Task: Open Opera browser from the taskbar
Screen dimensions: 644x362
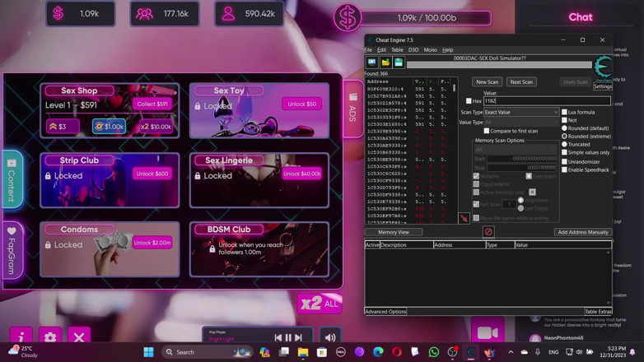Action: coord(396,352)
